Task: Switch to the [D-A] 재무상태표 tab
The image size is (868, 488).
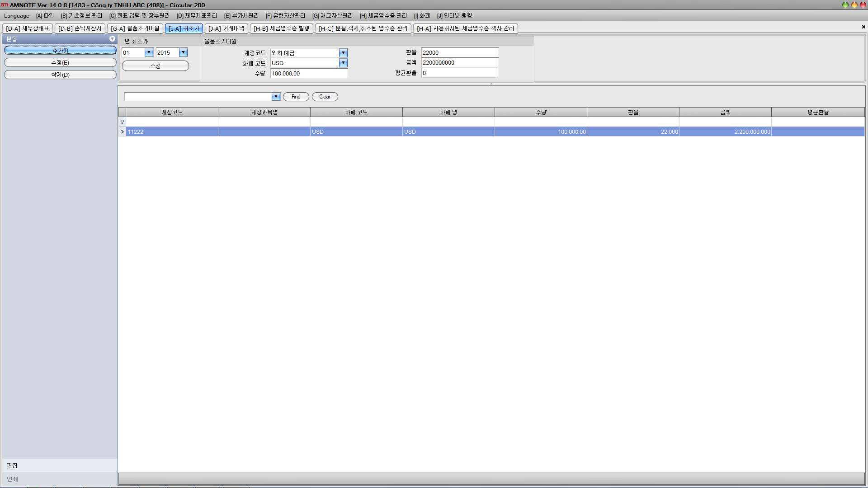Action: 28,28
